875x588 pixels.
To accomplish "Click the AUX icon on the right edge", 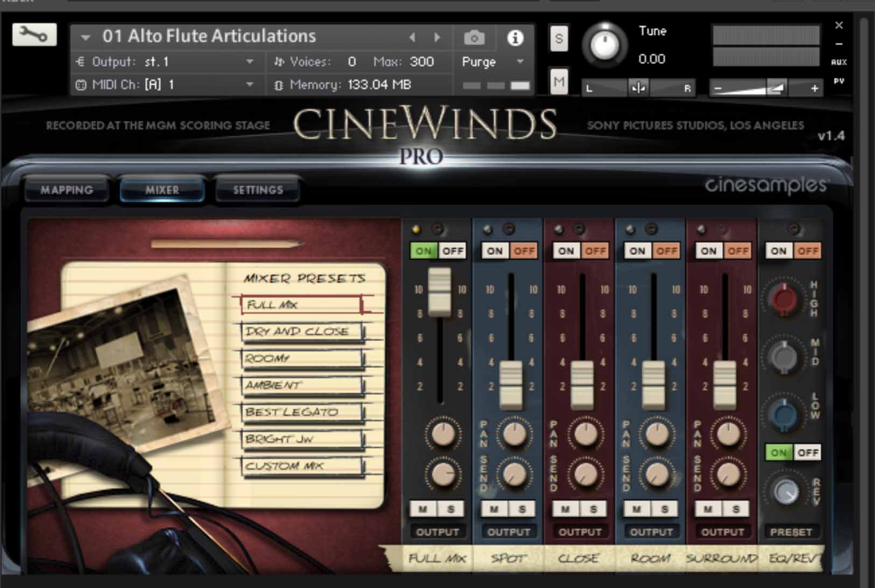I will pos(838,63).
